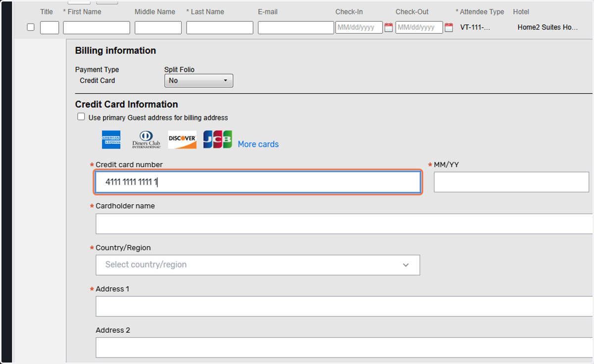Select the Discover card logo
This screenshot has height=364, width=594.
tap(182, 139)
